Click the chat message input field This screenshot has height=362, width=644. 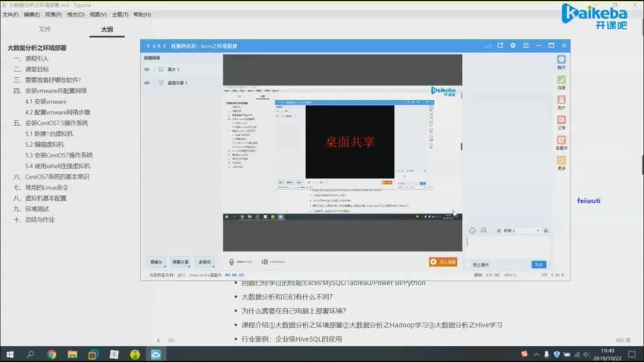pyautogui.click(x=508, y=247)
